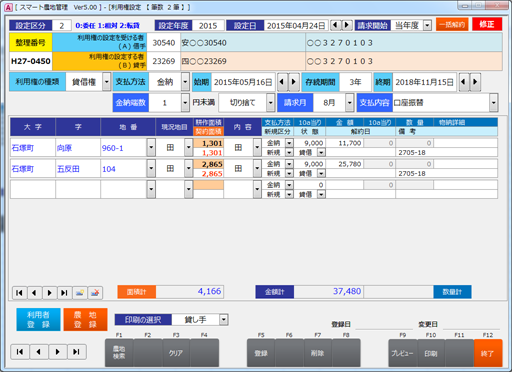Go to previous record in bottom-left navigator
Image resolution: width=512 pixels, height=372 pixels.
point(39,352)
